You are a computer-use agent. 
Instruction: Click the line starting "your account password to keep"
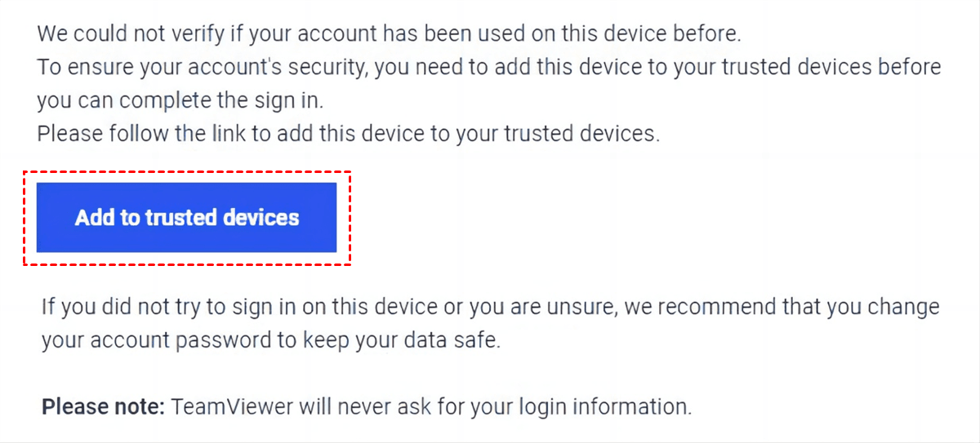[270, 340]
